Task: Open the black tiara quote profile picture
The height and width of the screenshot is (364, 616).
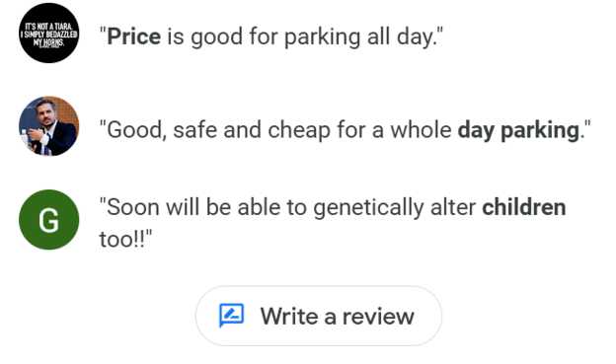Action: point(49,33)
